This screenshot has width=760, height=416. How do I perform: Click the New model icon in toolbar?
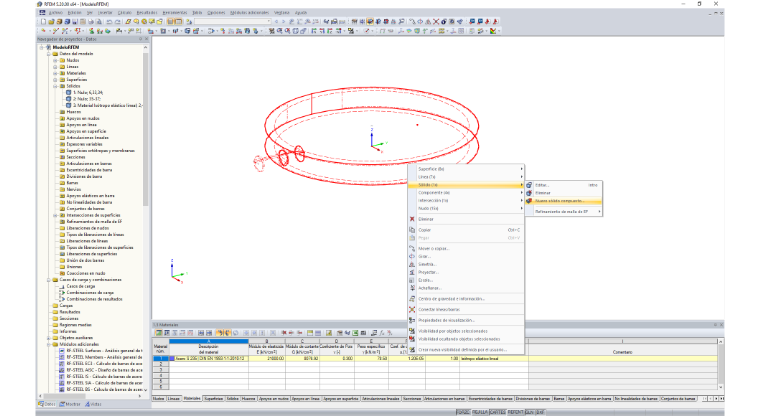[x=44, y=21]
